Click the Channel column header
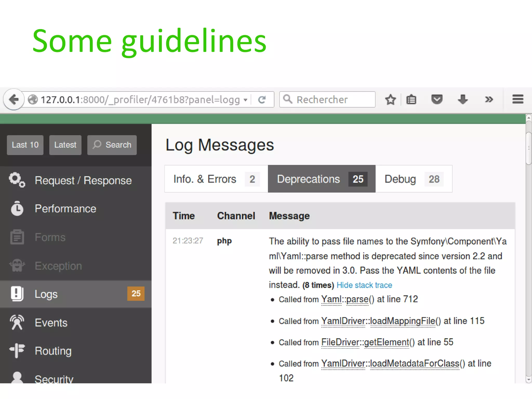Image resolution: width=532 pixels, height=399 pixels. click(236, 216)
